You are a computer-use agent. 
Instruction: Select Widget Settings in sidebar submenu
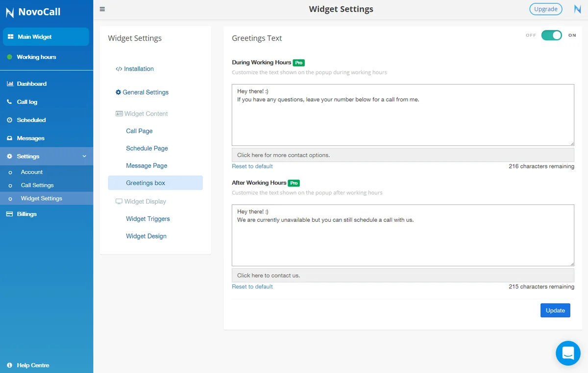click(47, 198)
